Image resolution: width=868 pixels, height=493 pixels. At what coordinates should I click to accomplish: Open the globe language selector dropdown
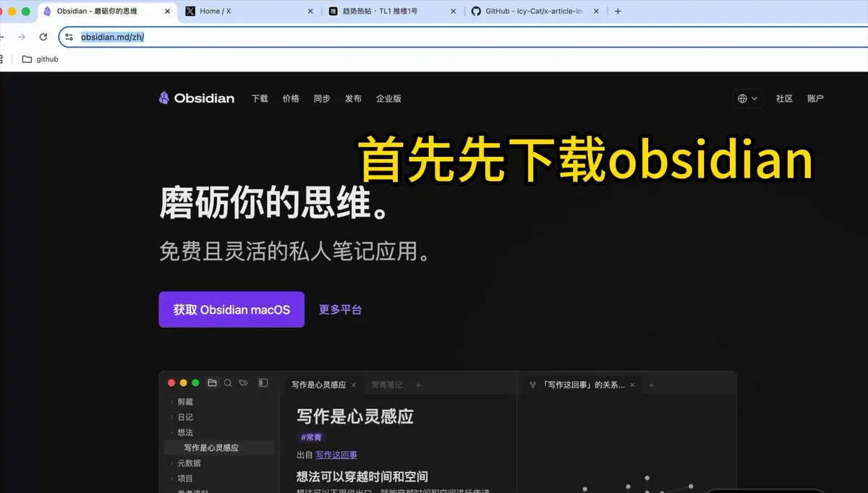click(747, 98)
